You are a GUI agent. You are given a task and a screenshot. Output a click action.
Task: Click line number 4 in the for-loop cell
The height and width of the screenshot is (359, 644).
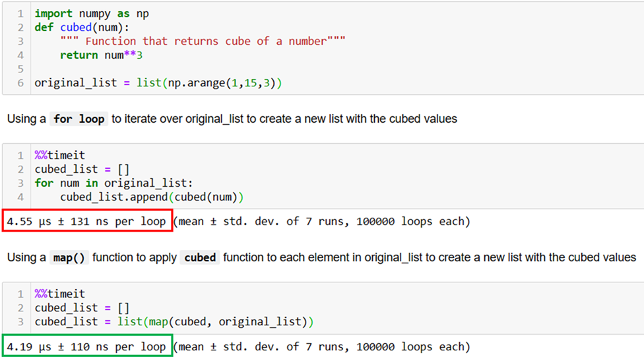tap(20, 197)
